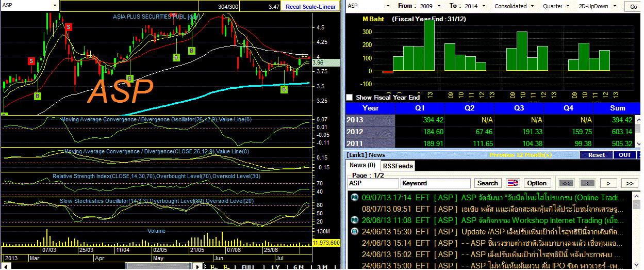Click the clock icon beside 24/06/13 15:30 news
644x270 pixels.
tap(354, 232)
